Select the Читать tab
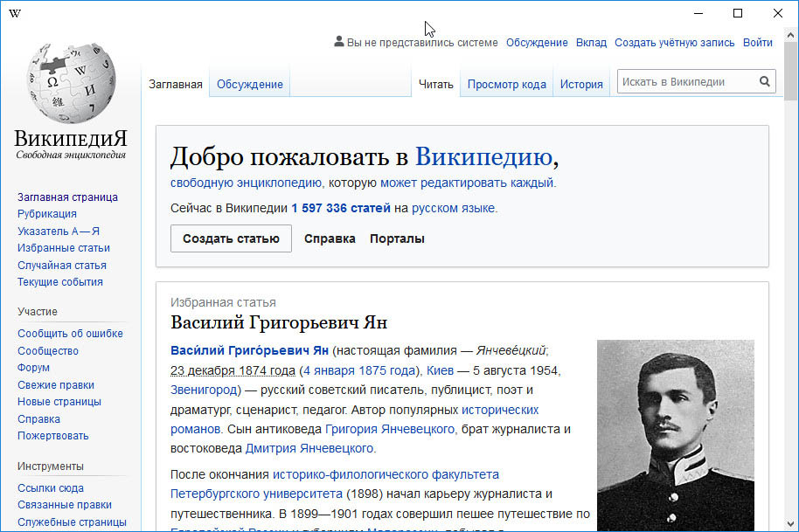 coord(435,85)
